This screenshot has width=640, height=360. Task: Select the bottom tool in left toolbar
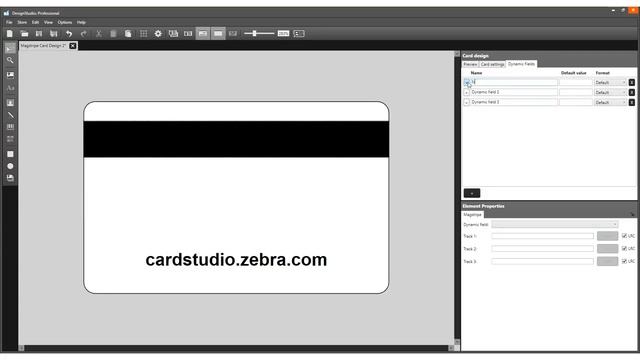pos(10,178)
